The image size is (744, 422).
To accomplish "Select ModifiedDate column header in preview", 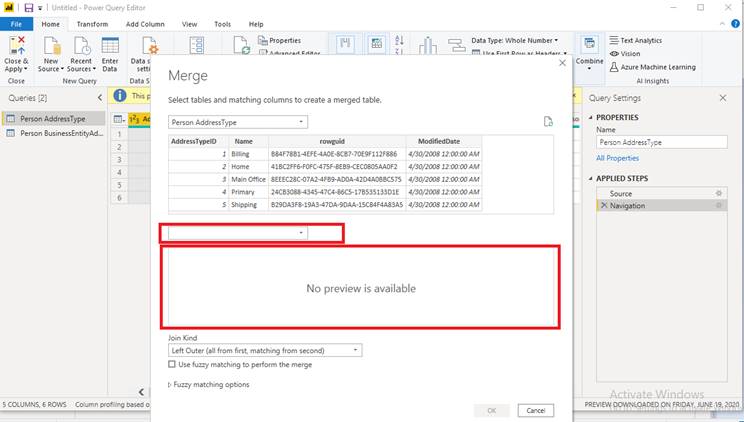I will tap(444, 141).
